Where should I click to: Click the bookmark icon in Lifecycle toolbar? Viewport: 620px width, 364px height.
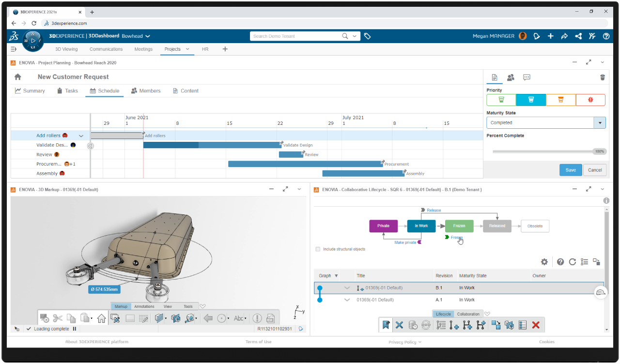(386, 325)
